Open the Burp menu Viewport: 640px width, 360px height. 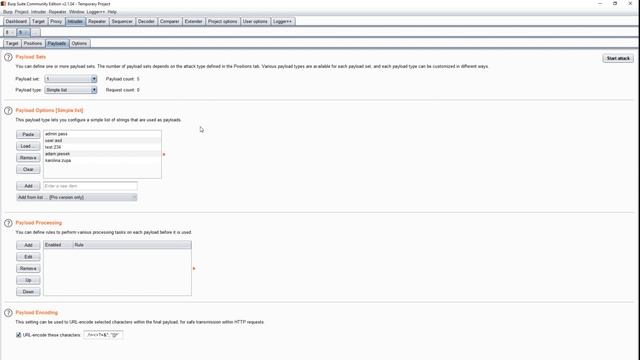8,12
